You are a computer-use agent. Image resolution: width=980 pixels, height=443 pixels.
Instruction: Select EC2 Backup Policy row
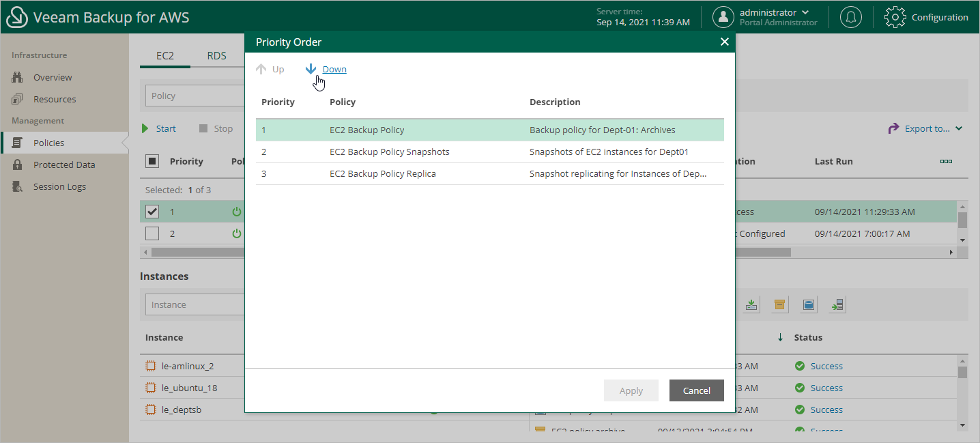490,130
